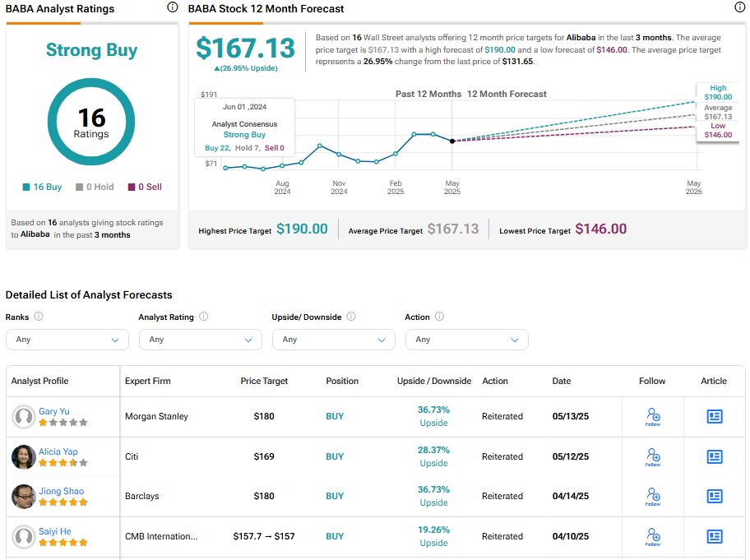Open Alicia Yap's analyst profile
750x560 pixels.
coord(58,451)
